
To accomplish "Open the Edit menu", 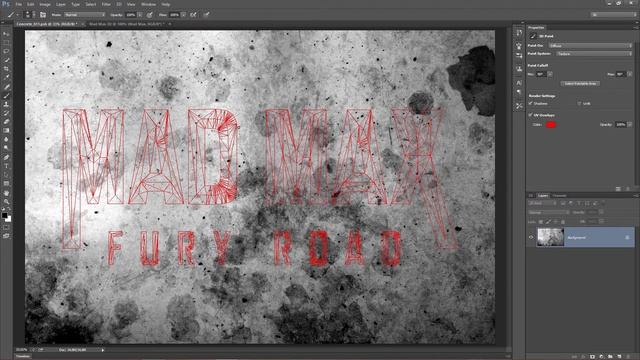I will click(31, 4).
